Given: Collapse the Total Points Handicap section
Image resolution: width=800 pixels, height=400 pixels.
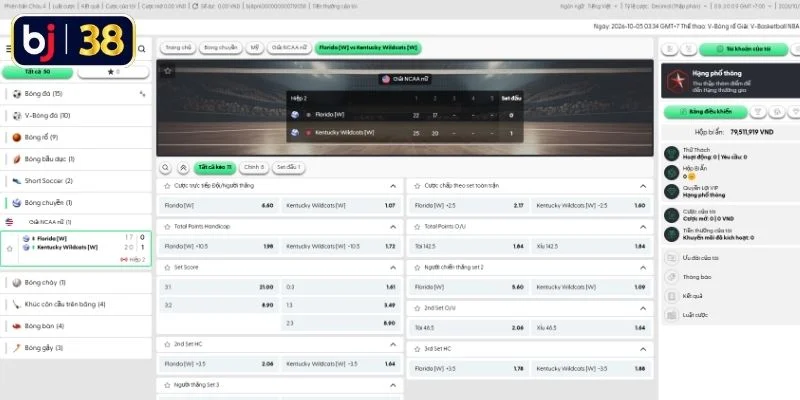Looking at the screenshot, I should [393, 227].
